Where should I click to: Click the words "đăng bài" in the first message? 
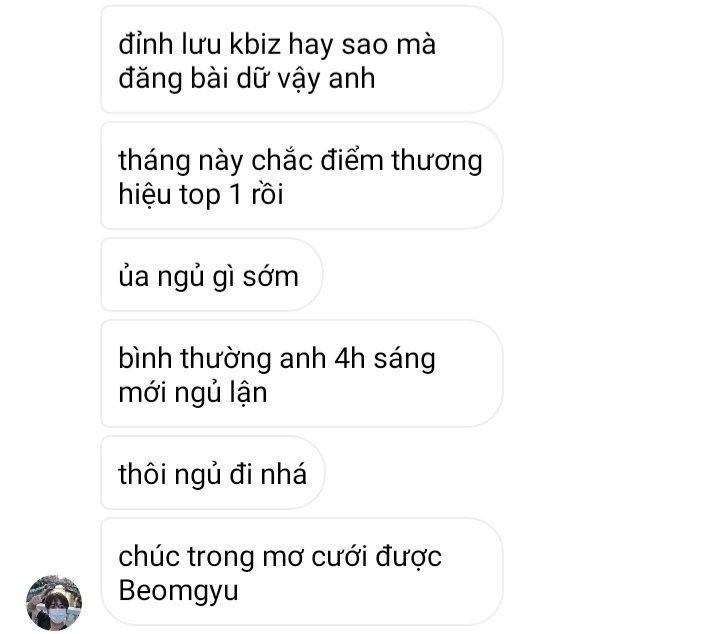tap(173, 79)
